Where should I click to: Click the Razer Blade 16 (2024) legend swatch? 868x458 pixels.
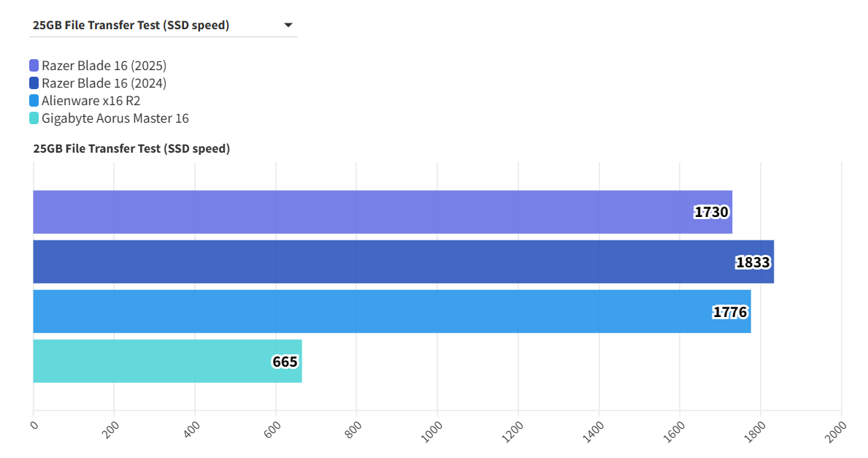click(x=34, y=83)
